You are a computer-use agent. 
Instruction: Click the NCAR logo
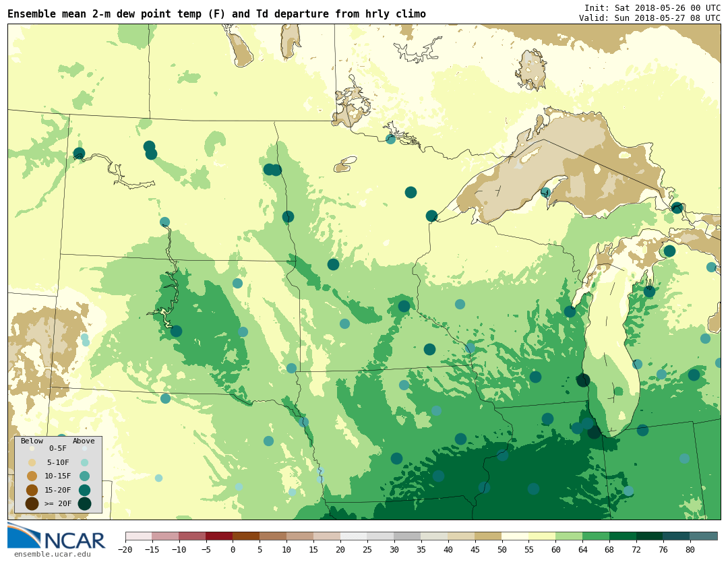coord(56,536)
